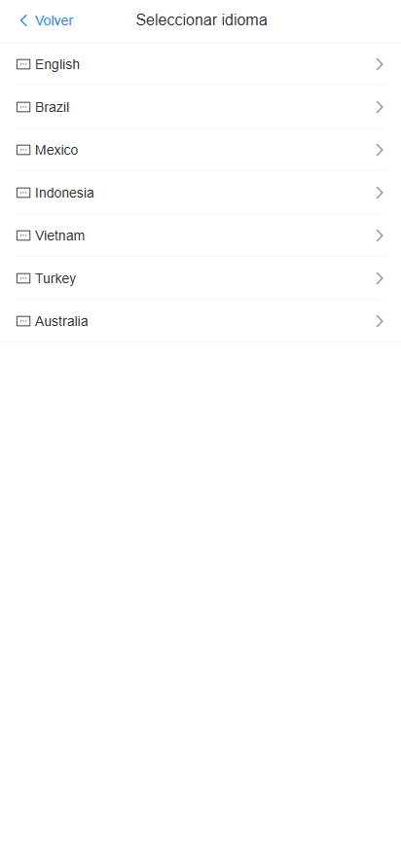Click the Seleccionar idioma page title
The width and height of the screenshot is (401, 868).
tap(201, 20)
